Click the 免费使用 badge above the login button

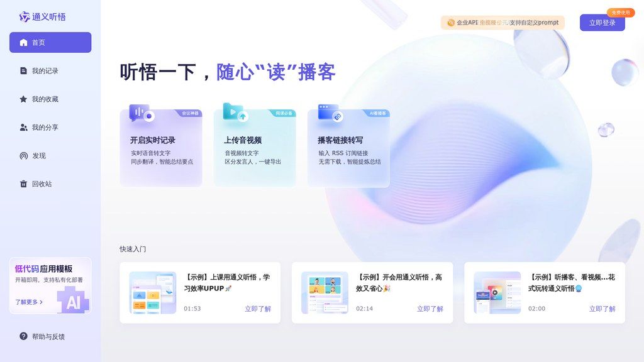621,13
